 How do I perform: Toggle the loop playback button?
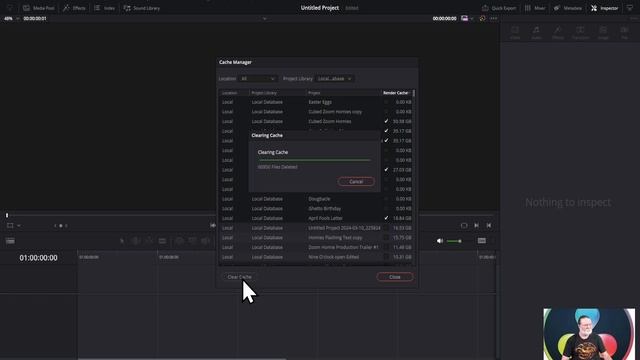[x=464, y=225]
